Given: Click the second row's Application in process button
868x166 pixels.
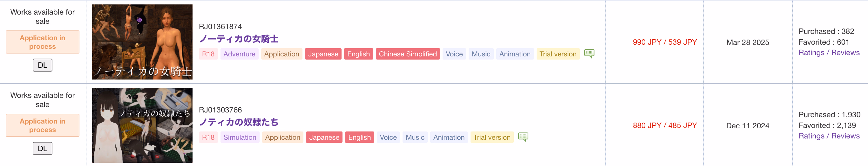Looking at the screenshot, I should pos(43,125).
